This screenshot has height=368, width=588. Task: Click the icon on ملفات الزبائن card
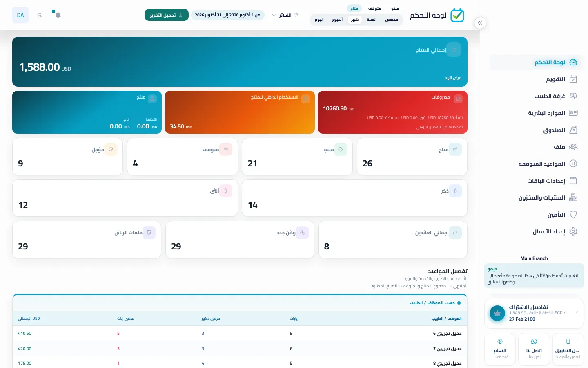coord(149,233)
